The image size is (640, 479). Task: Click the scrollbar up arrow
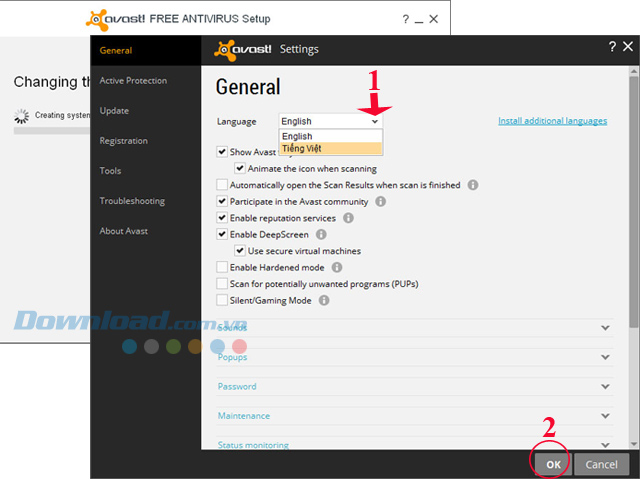click(x=633, y=71)
